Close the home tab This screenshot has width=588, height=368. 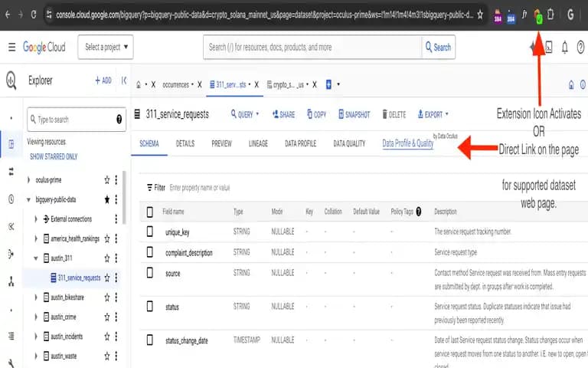point(153,84)
